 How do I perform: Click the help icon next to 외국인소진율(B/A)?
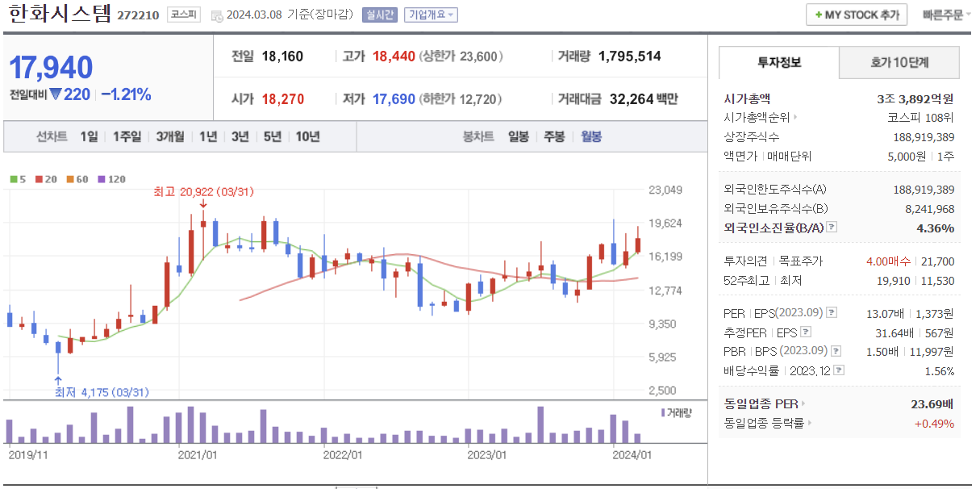[832, 228]
